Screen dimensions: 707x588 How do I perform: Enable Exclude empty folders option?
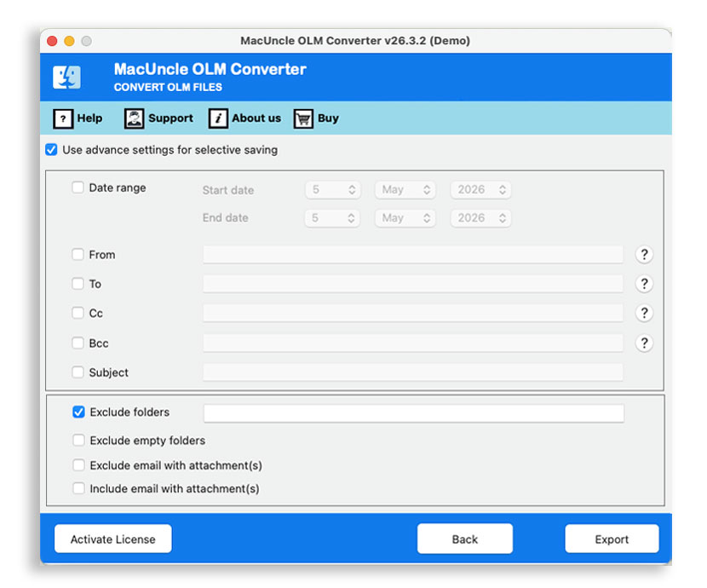79,440
